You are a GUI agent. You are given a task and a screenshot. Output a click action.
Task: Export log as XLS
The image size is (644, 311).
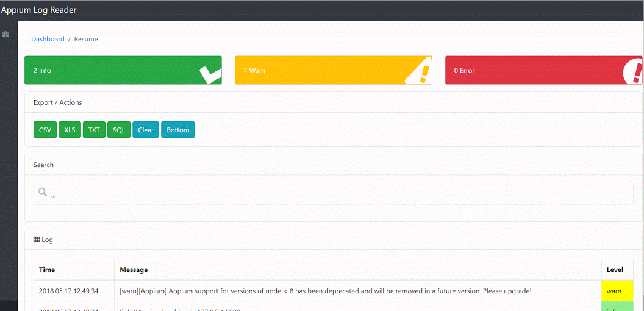(70, 130)
